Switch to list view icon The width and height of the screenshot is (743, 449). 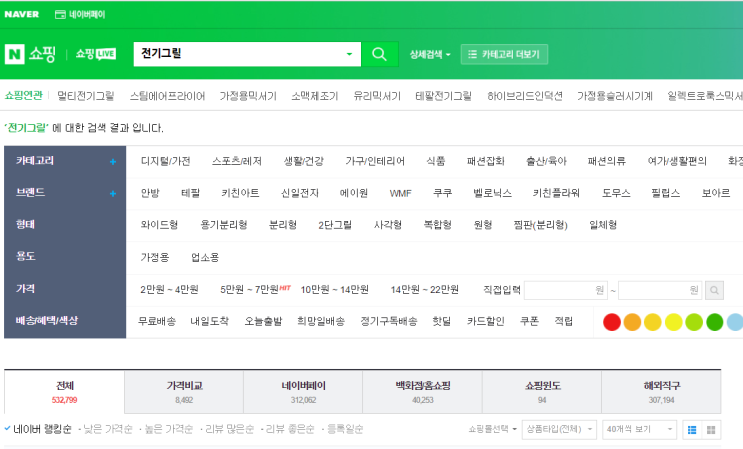(692, 430)
